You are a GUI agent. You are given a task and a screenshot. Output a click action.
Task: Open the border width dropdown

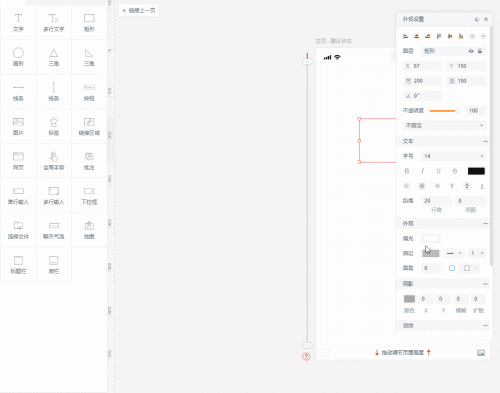(477, 253)
